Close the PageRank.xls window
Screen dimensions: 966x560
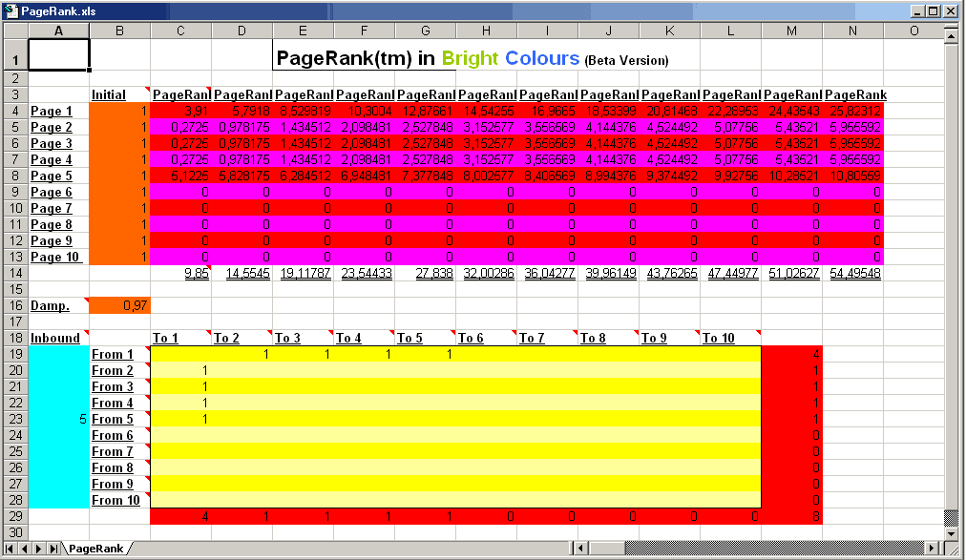pyautogui.click(x=949, y=11)
